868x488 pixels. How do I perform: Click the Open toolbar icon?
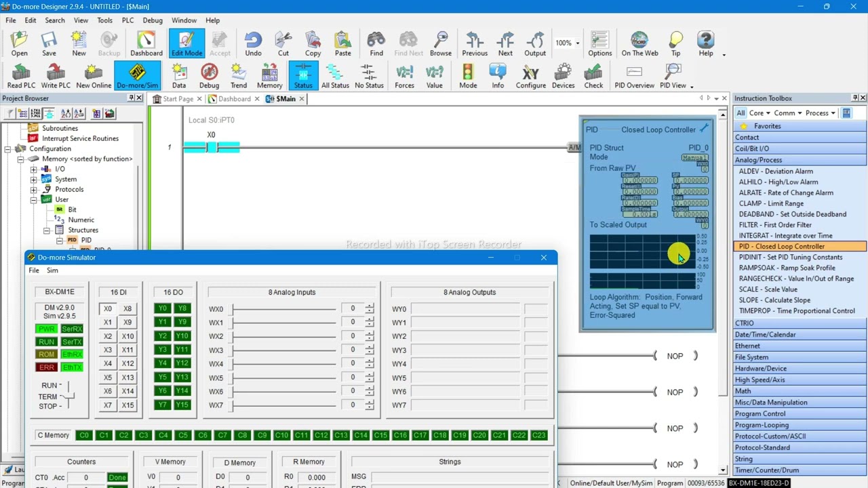(20, 44)
